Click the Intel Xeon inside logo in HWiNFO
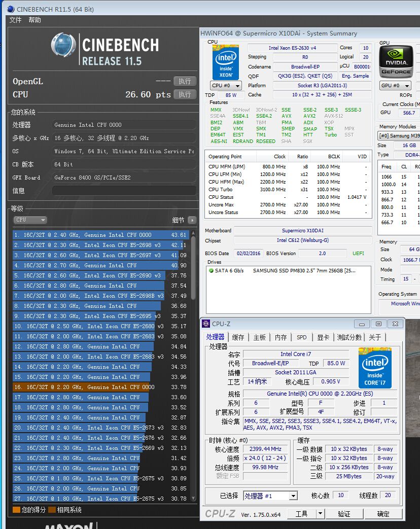 tap(225, 62)
